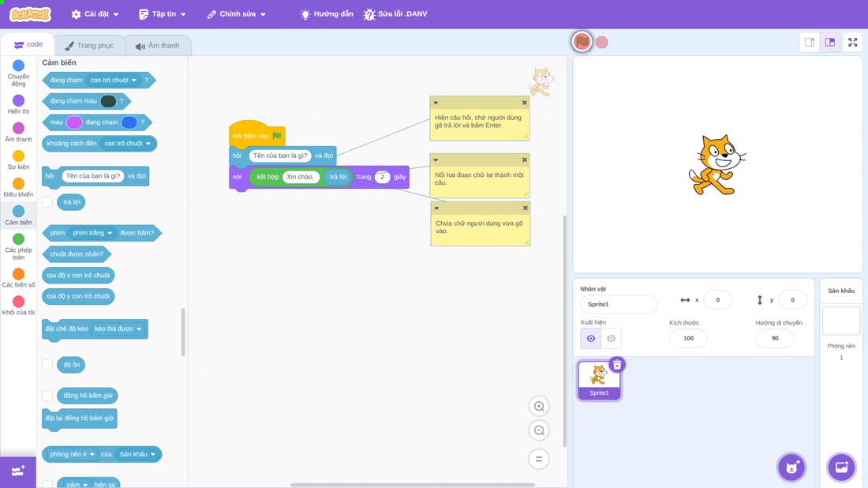Click the Sửa lỗi .DANV button
Viewport: 868px width, 488px height.
[x=395, y=14]
